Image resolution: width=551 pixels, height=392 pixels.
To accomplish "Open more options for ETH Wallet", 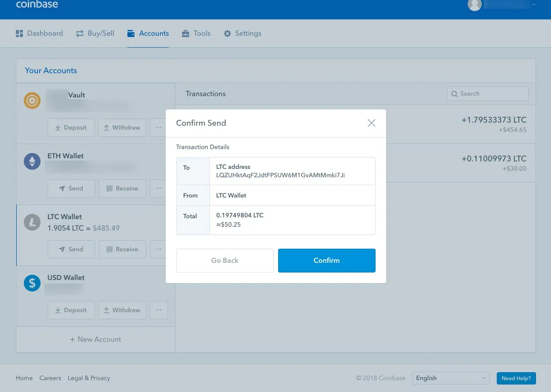I will click(159, 188).
